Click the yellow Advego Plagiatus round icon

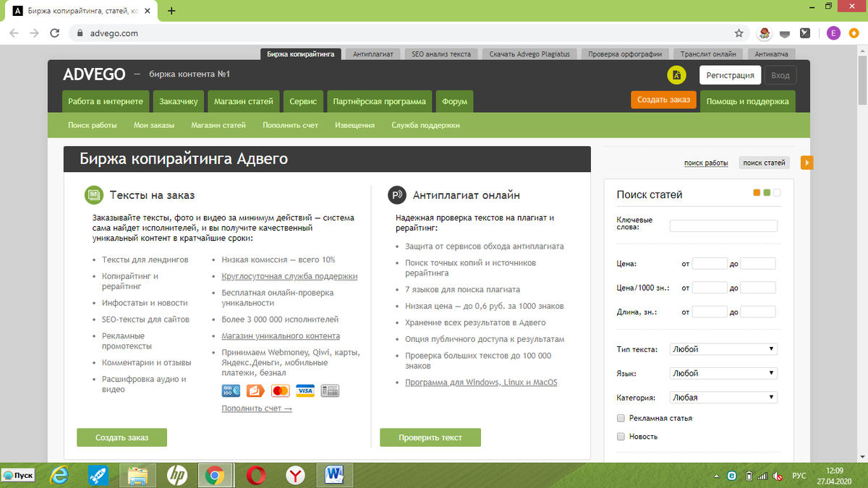[676, 75]
